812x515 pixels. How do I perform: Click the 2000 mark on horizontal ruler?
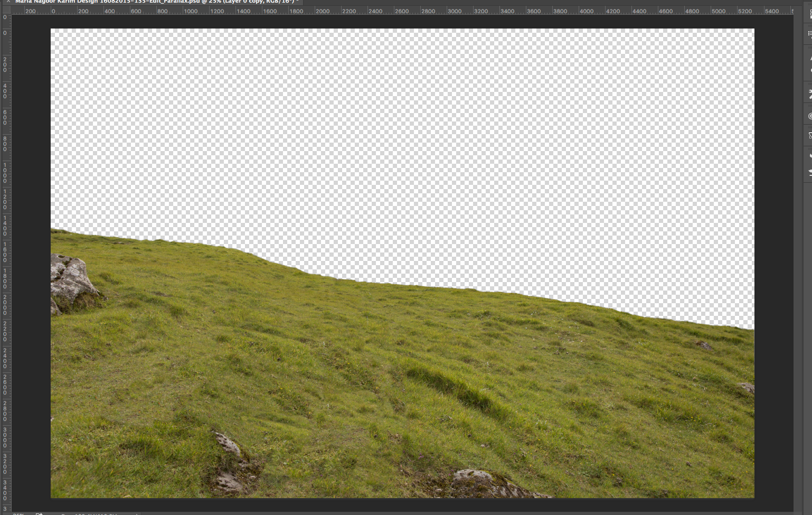322,11
